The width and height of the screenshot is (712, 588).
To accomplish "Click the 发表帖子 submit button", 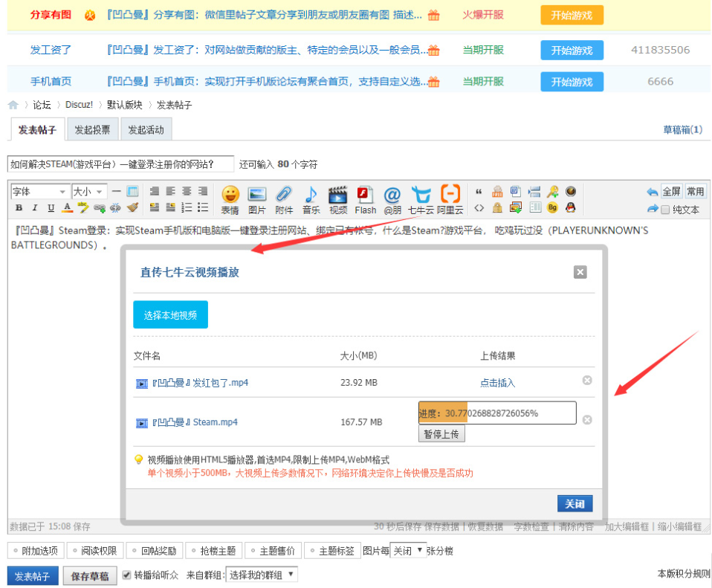I will tap(32, 576).
